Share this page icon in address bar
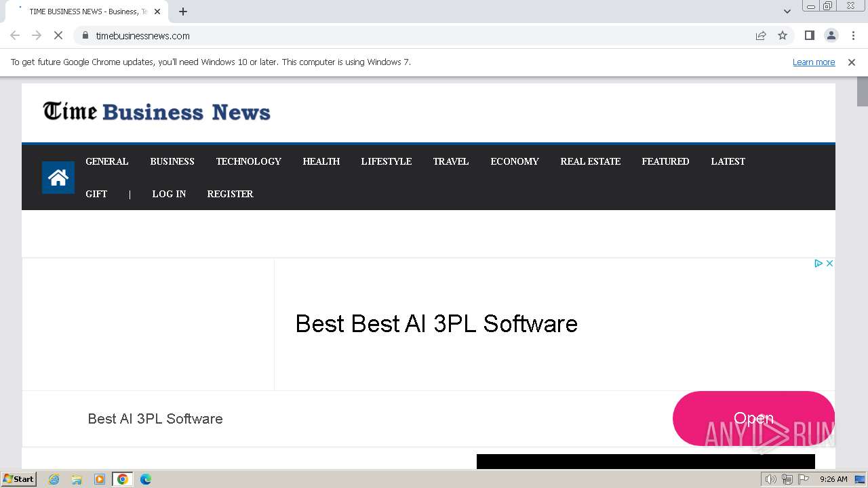The width and height of the screenshot is (868, 488). click(x=761, y=35)
